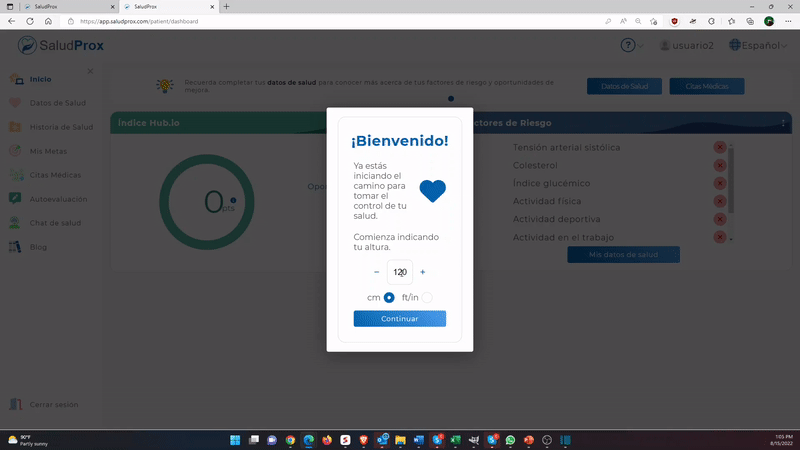Open the usuario2 account menu
The height and width of the screenshot is (450, 800).
687,45
